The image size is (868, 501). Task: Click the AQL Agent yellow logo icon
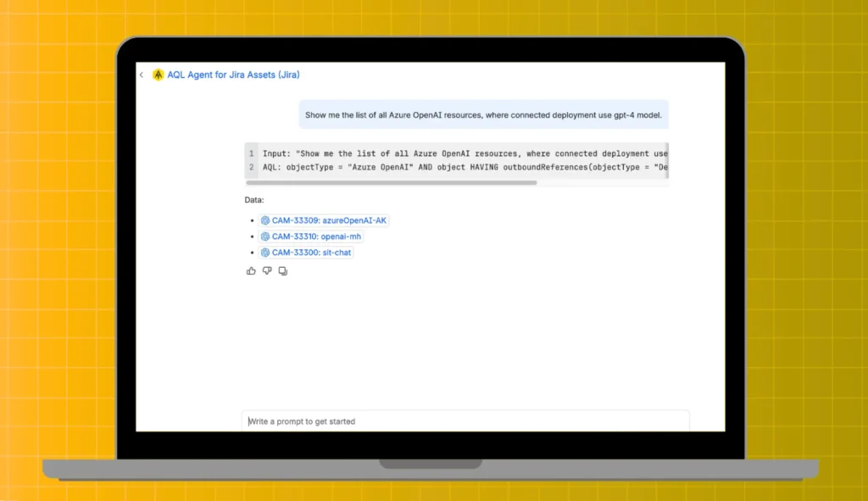coord(159,75)
